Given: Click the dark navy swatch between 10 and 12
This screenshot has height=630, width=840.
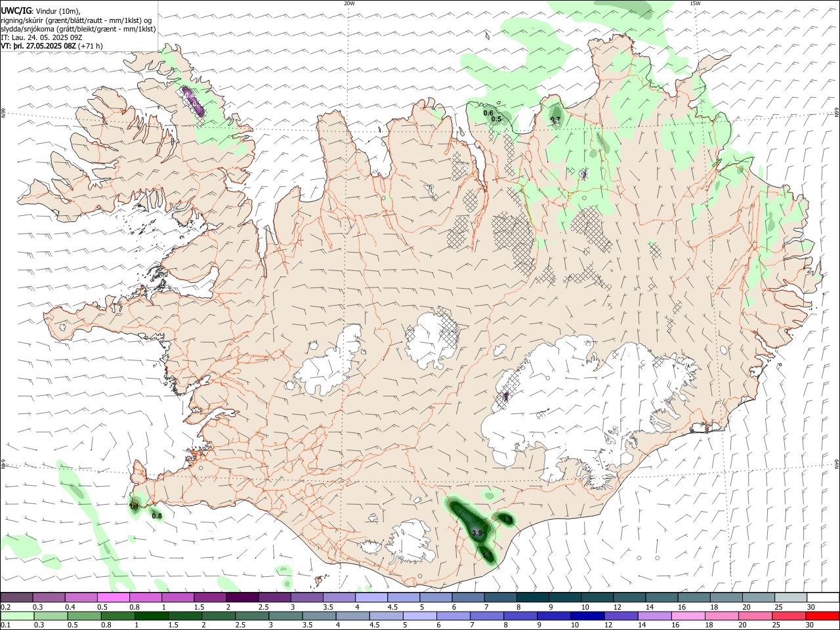Looking at the screenshot, I should (586, 616).
